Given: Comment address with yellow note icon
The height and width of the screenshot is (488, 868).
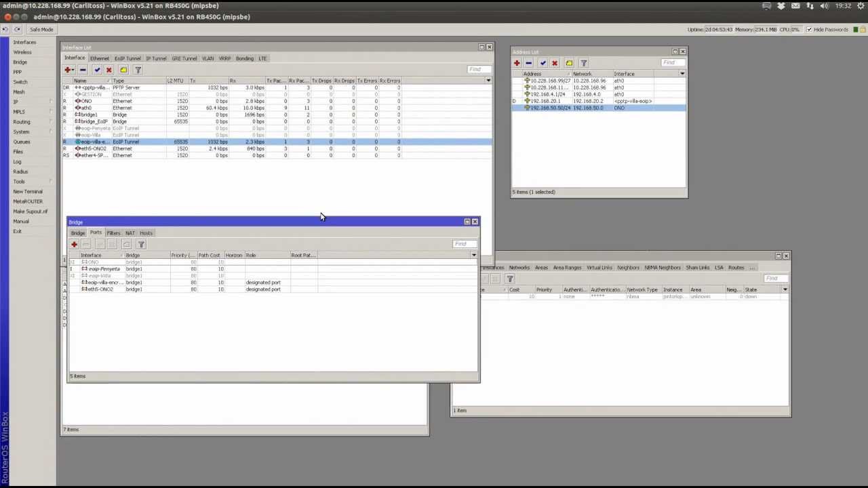Looking at the screenshot, I should click(x=569, y=63).
